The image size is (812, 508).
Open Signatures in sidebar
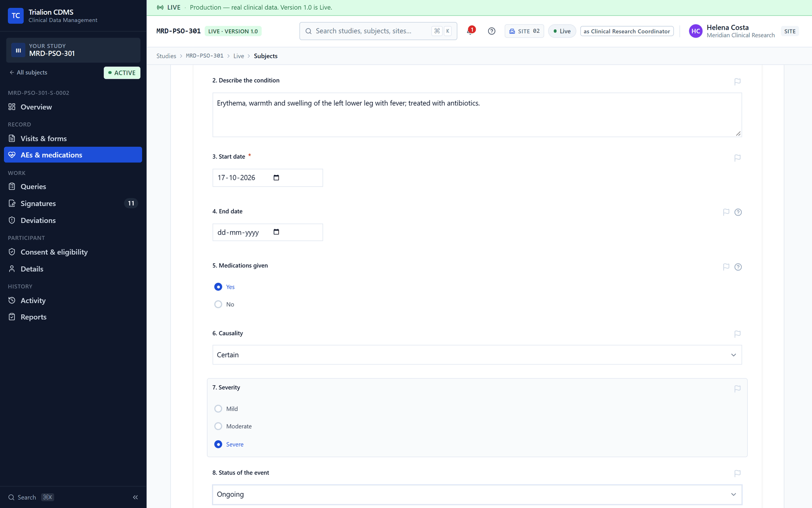(73, 204)
